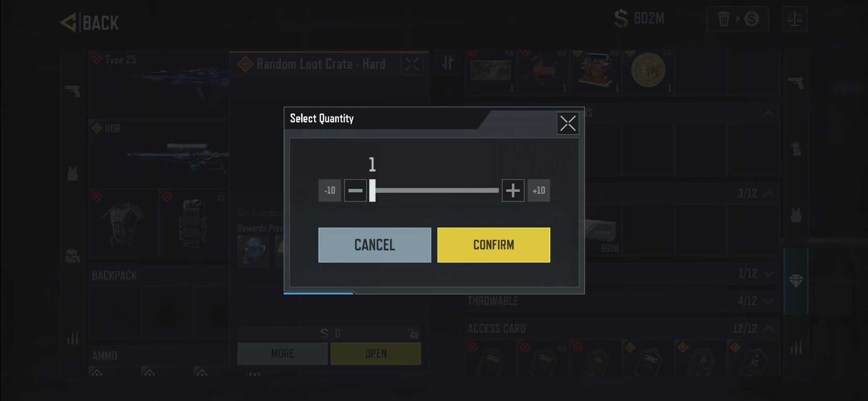Viewport: 868px width, 401px height.
Task: Decrease quantity by one with minus button
Action: tap(355, 191)
